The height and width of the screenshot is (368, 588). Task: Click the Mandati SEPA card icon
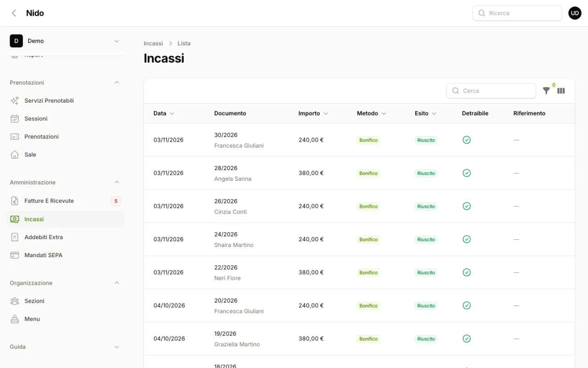15,255
